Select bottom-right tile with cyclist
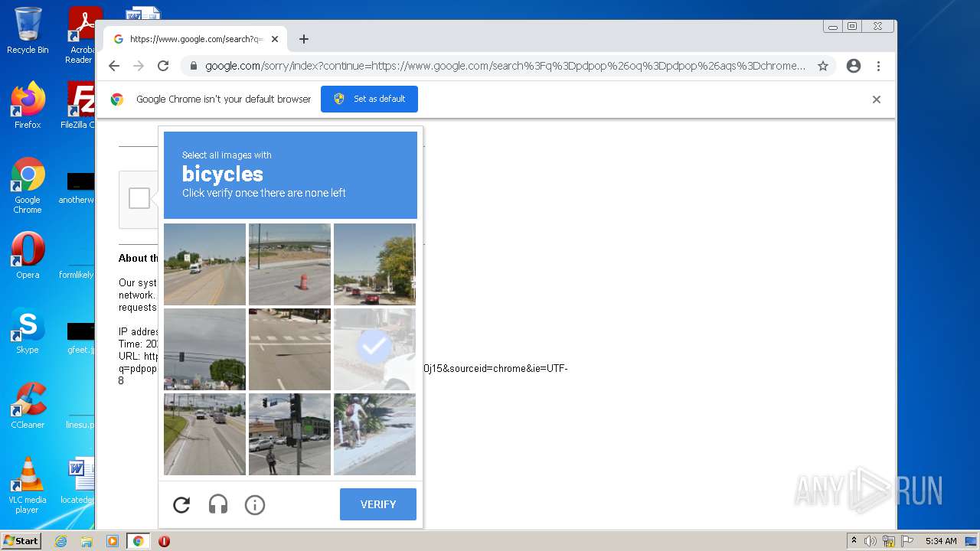This screenshot has width=980, height=551. pos(374,434)
